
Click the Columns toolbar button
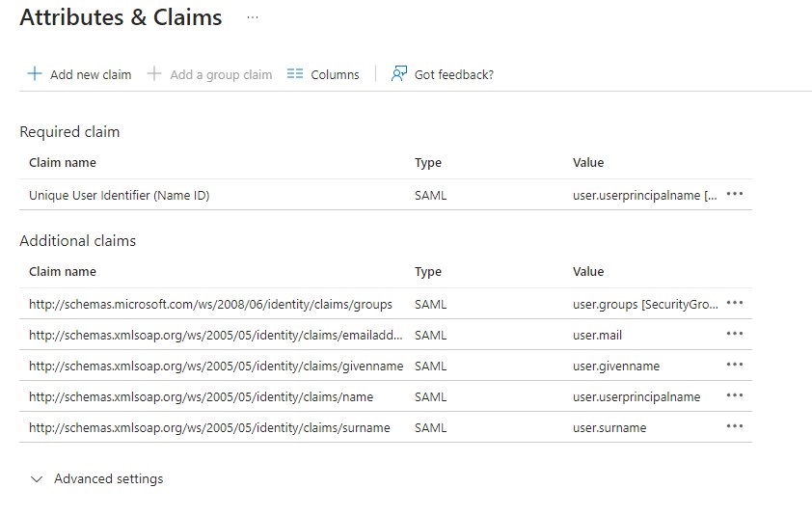click(x=334, y=74)
